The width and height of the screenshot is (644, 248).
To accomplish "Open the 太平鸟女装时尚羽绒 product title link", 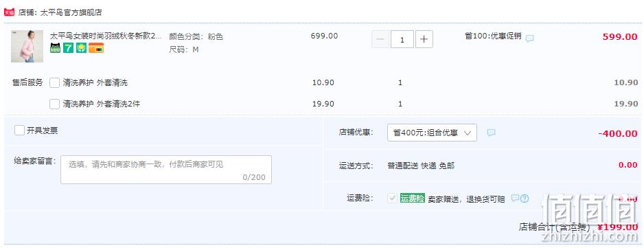I will pyautogui.click(x=106, y=36).
